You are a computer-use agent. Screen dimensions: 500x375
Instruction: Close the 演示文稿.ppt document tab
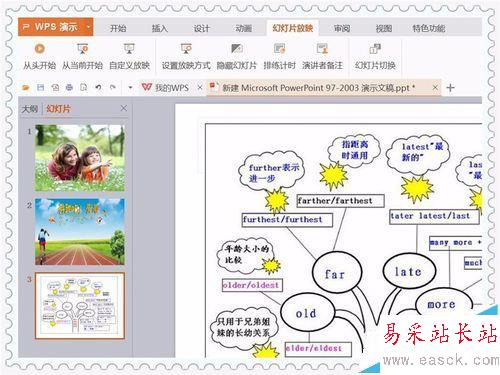pos(435,88)
